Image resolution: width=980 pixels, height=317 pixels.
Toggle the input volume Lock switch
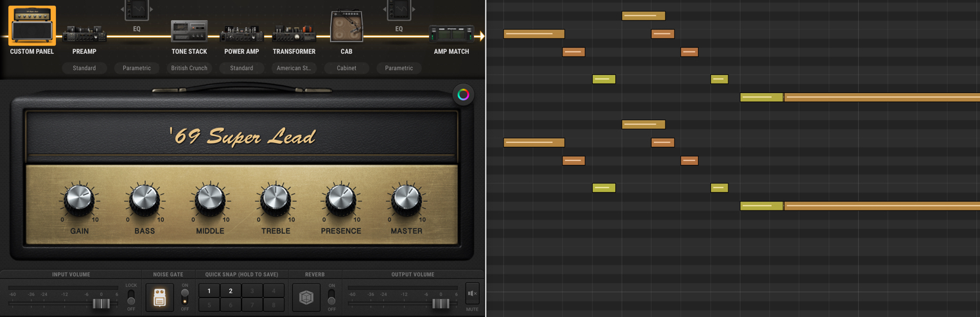pyautogui.click(x=131, y=297)
